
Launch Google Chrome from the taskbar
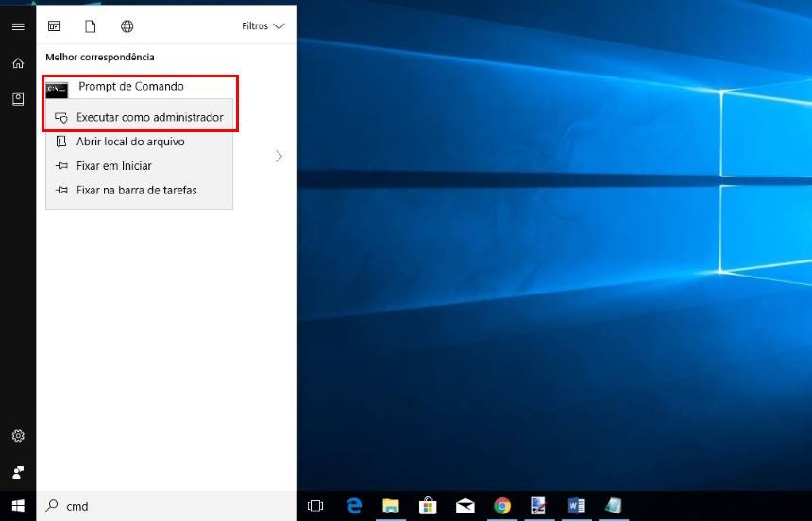502,506
